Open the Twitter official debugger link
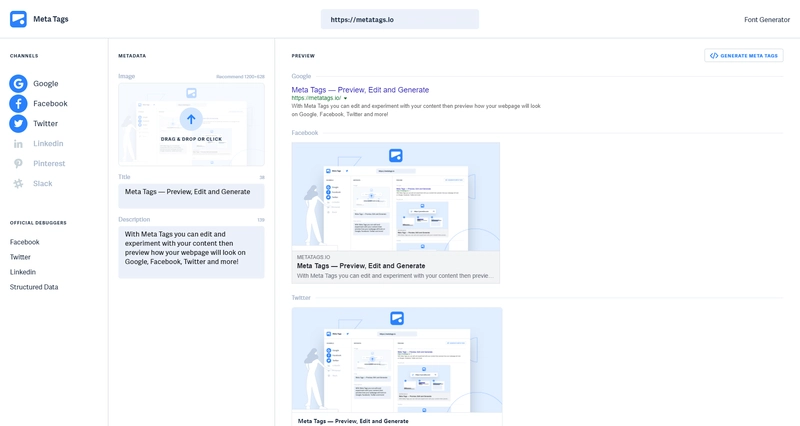Viewport: 800px width, 426px height. [20, 257]
